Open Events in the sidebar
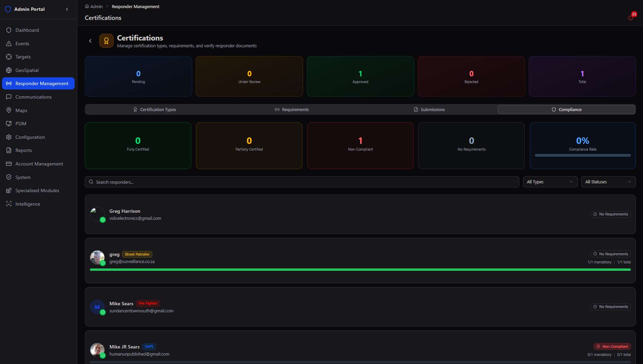The image size is (643, 364). coord(38,44)
